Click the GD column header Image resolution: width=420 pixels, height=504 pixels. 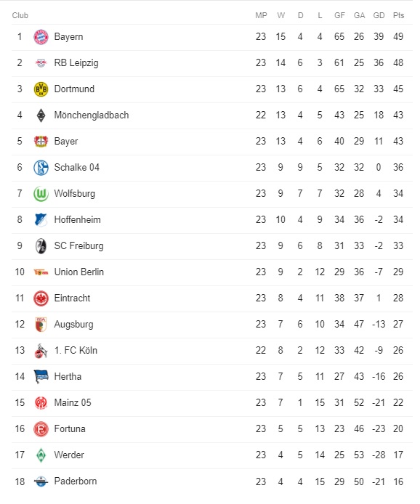(x=379, y=15)
